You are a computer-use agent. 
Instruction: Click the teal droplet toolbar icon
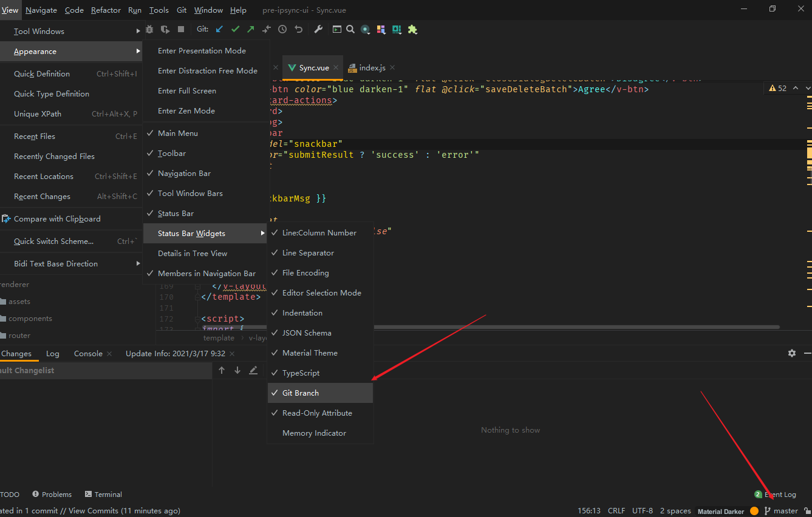click(x=397, y=29)
